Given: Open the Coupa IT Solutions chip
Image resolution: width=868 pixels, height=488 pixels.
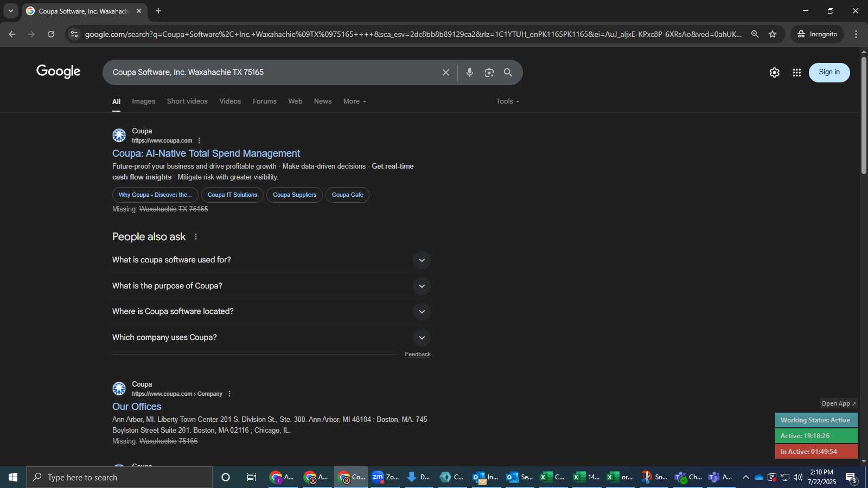Looking at the screenshot, I should [232, 195].
